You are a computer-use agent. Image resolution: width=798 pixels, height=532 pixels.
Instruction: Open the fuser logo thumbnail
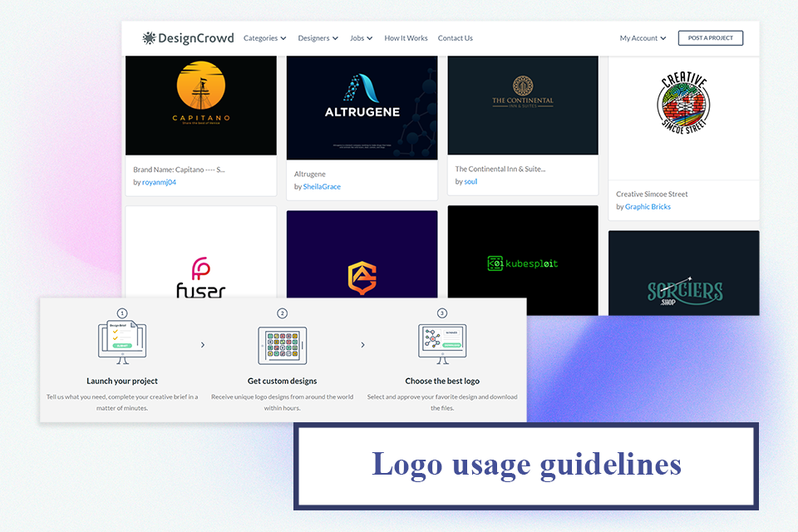201,252
